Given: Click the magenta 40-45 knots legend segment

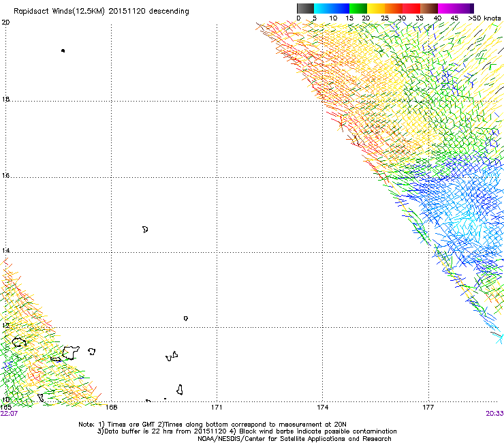Looking at the screenshot, I should (447, 8).
